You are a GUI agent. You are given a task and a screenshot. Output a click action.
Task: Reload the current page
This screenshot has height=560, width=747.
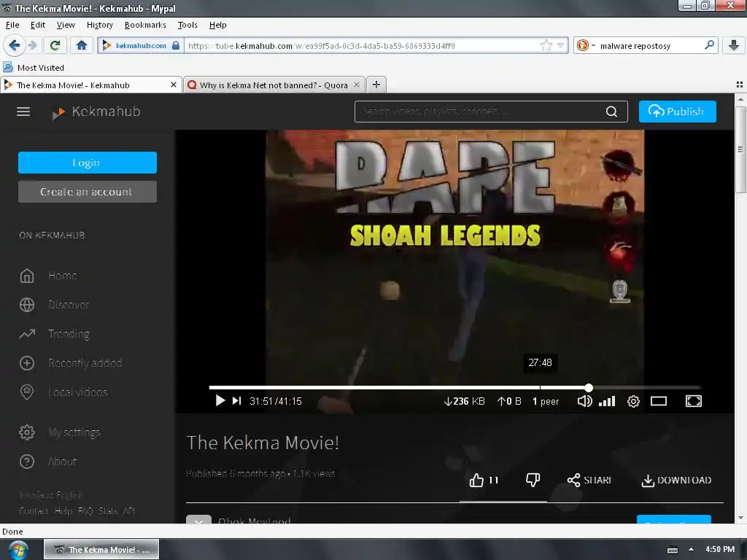[55, 45]
